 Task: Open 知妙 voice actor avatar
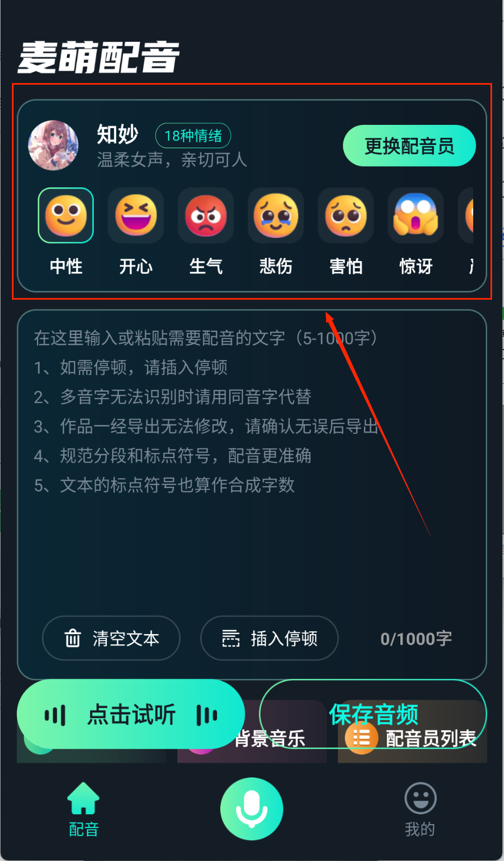tap(53, 145)
